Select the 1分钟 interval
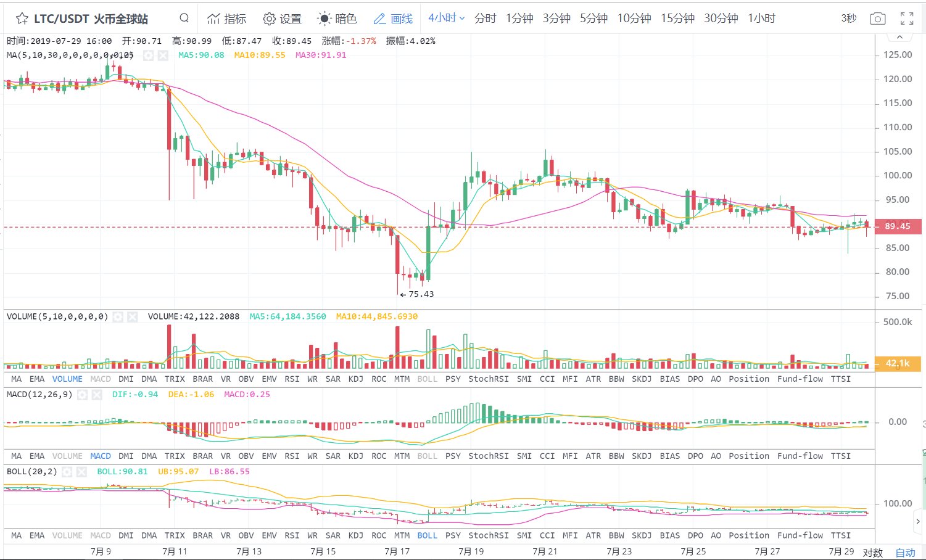Screen dimensions: 926x560 (519, 19)
